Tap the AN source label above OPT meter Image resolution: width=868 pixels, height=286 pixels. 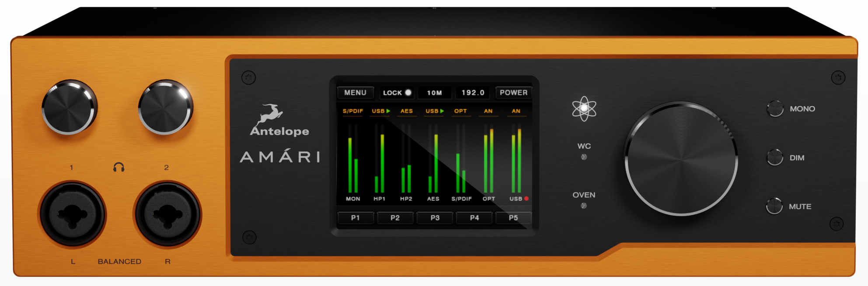click(x=488, y=111)
